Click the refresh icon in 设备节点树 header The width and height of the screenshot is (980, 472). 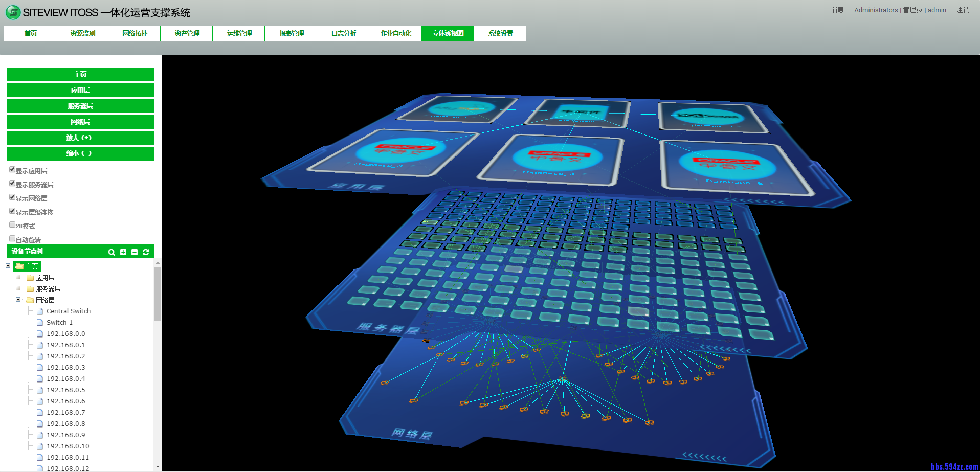point(146,252)
